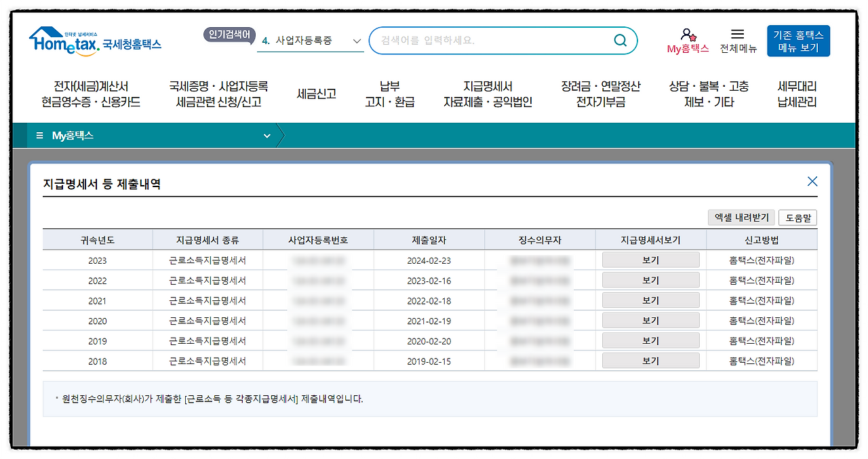Screen dimensions: 868x459
Task: Click submission date 2019-02-15
Action: [429, 361]
